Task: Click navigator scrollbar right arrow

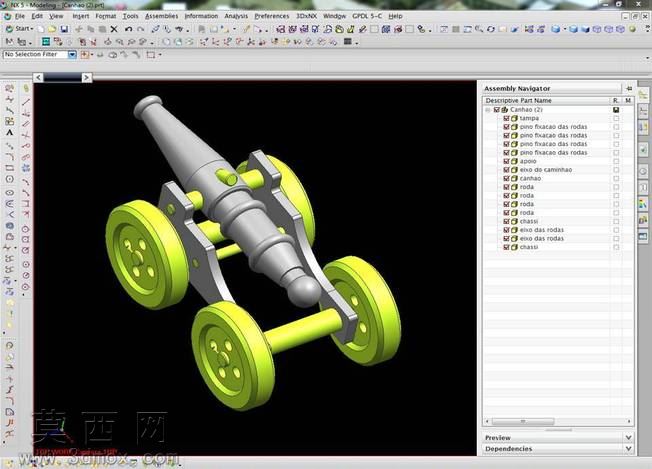Action: [x=629, y=422]
